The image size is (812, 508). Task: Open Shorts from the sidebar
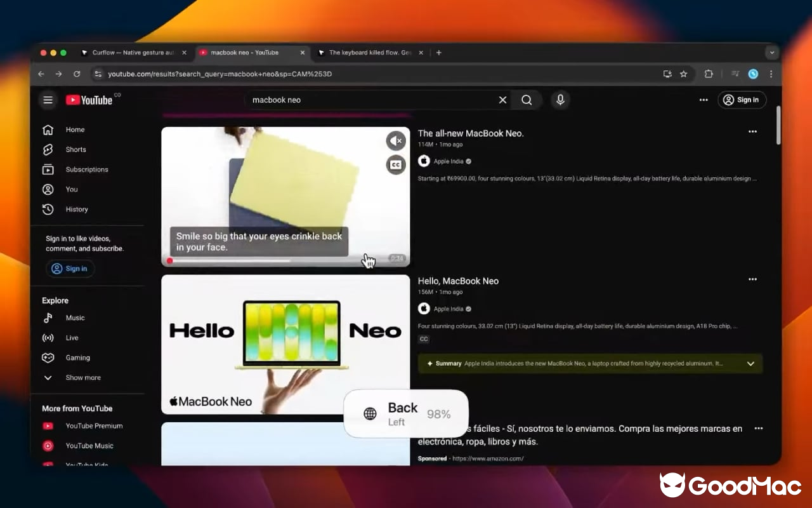[x=75, y=149]
